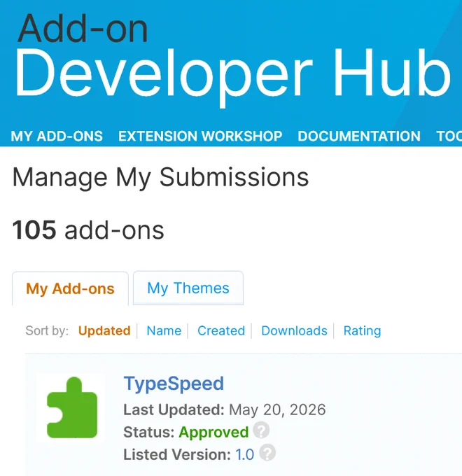The image size is (462, 476).
Task: Go to EXTENSION WORKSHOP in the navigation bar
Action: (x=200, y=136)
